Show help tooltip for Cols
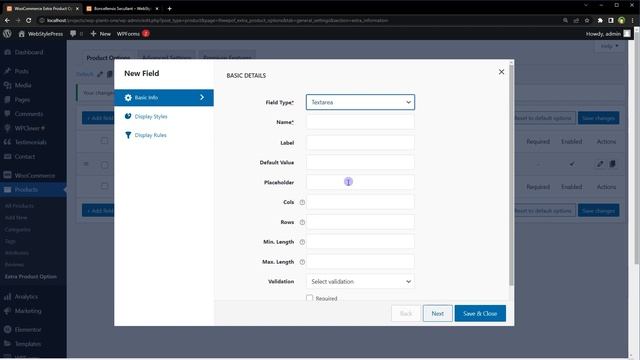The height and width of the screenshot is (360, 640). click(x=302, y=202)
